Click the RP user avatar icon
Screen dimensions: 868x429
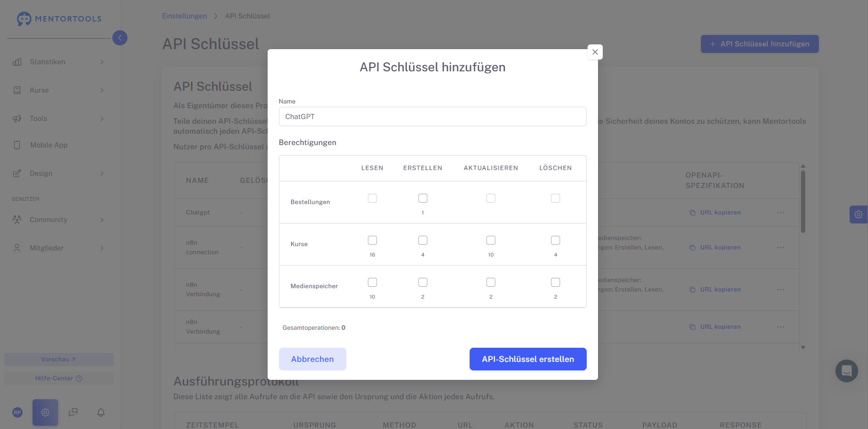(17, 412)
